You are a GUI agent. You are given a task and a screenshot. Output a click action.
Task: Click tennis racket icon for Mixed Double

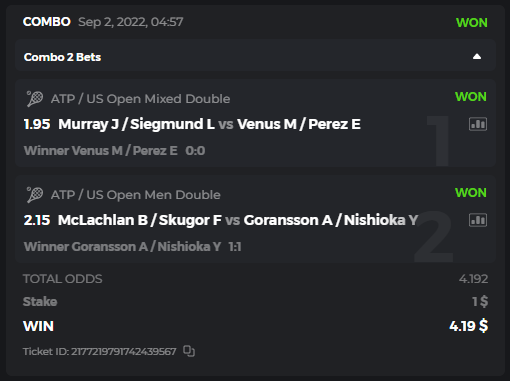point(35,99)
